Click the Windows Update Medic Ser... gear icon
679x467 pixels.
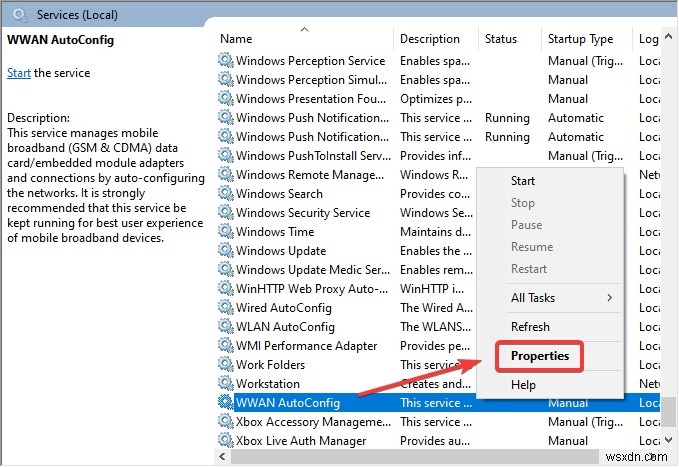click(226, 269)
